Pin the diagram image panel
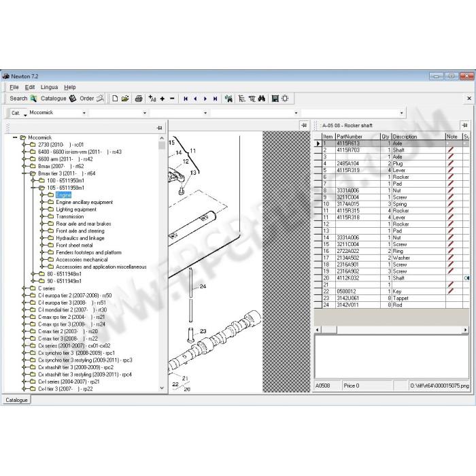Image resolution: width=476 pixels, height=476 pixels. pyautogui.click(x=304, y=125)
